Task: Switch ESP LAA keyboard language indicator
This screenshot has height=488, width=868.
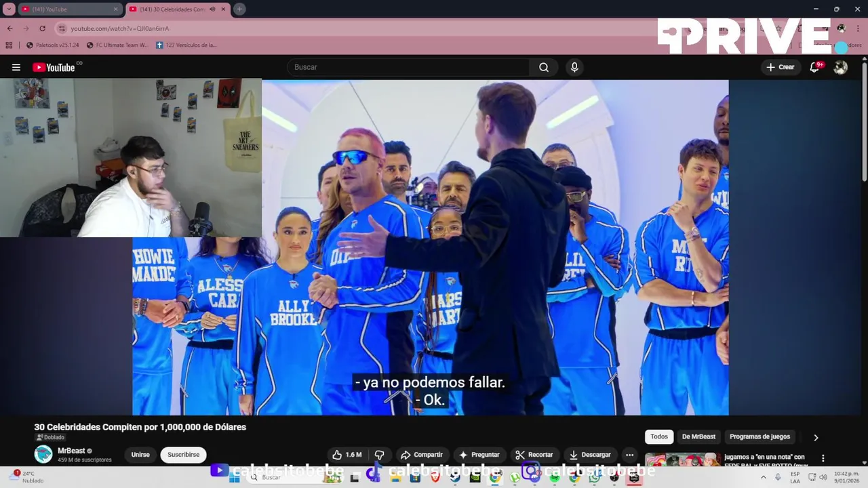Action: (x=795, y=477)
